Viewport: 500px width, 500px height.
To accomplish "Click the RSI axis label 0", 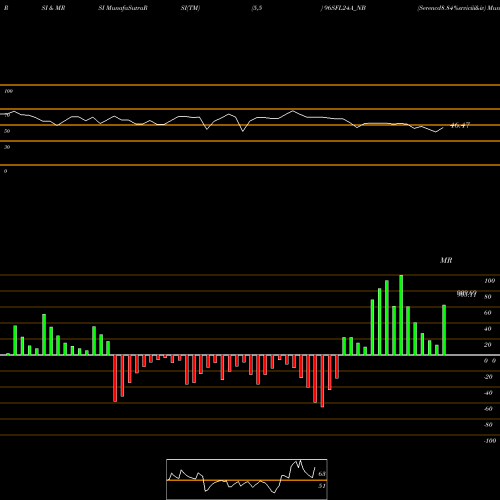I will point(5,171).
